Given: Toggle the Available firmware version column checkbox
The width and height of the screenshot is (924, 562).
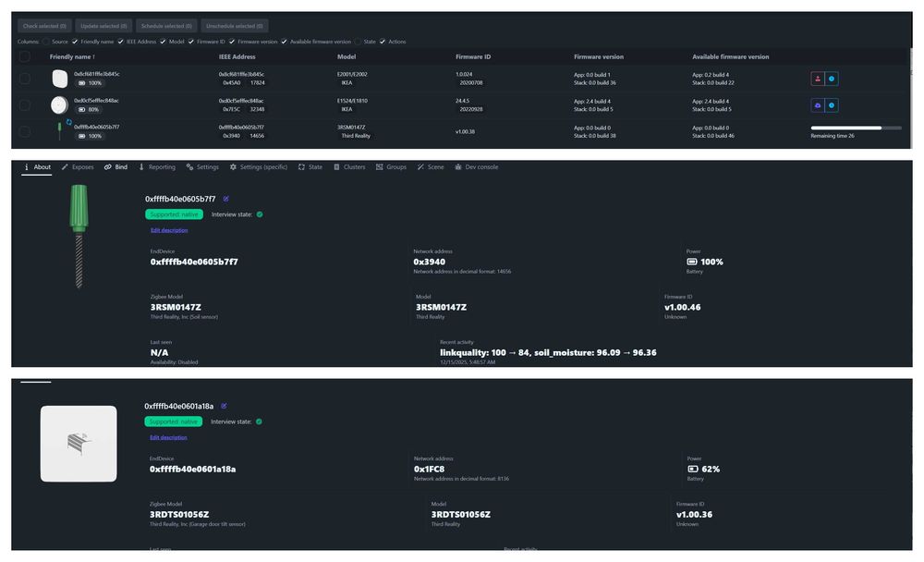Looking at the screenshot, I should (284, 42).
